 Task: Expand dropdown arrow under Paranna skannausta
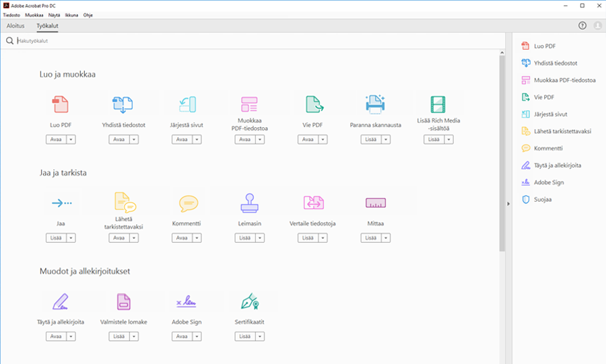[386, 139]
